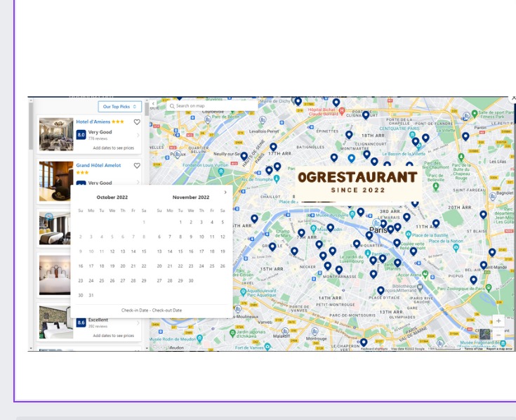Select November 1 in the calendar
The image size is (516, 420).
click(180, 222)
